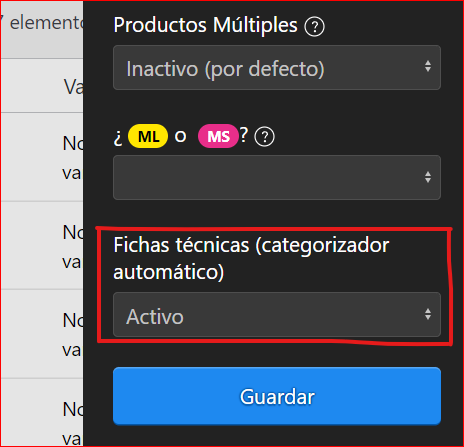Save settings with the Guardar button
Image resolution: width=464 pixels, height=447 pixels.
pyautogui.click(x=277, y=396)
